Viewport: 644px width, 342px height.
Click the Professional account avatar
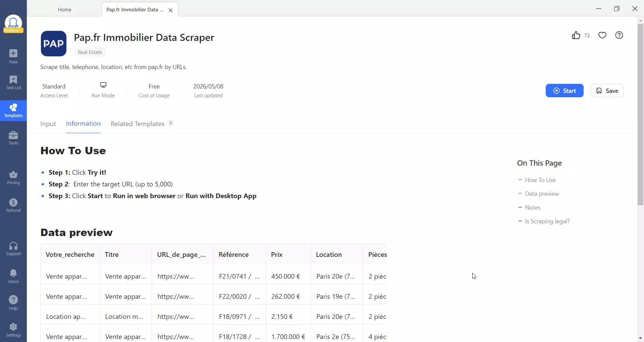pos(13,24)
